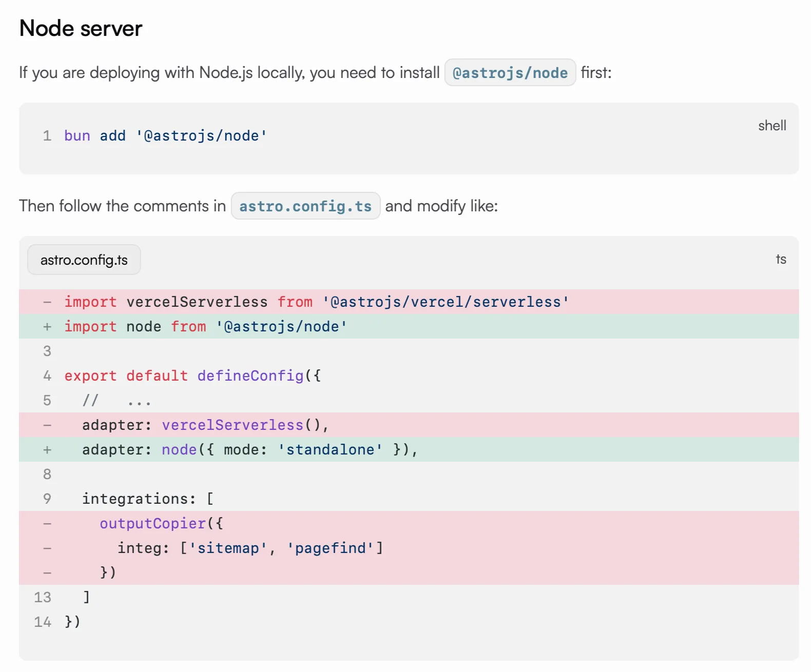811x672 pixels.
Task: Click the 'astro.config.ts' inline code in paragraph
Action: pyautogui.click(x=305, y=206)
